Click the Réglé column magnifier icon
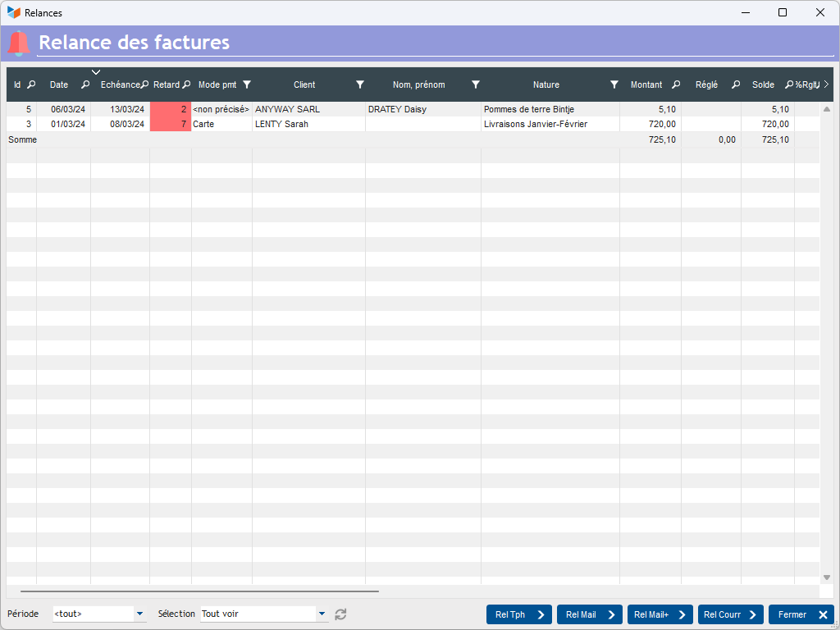This screenshot has height=630, width=840. [x=736, y=84]
